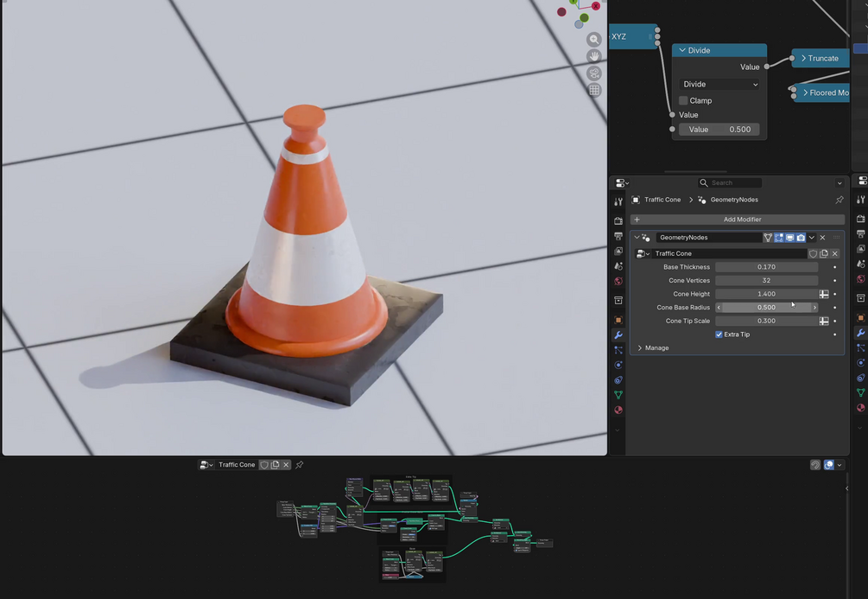Click the viewport zoom magnifier icon
Image resolution: width=868 pixels, height=599 pixels.
point(594,40)
